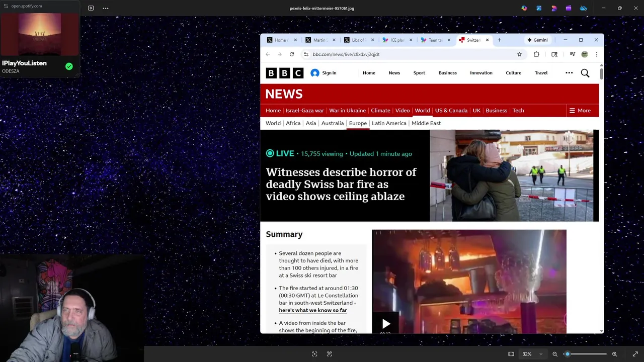
Task: Click the hugging women news photo
Action: click(511, 175)
